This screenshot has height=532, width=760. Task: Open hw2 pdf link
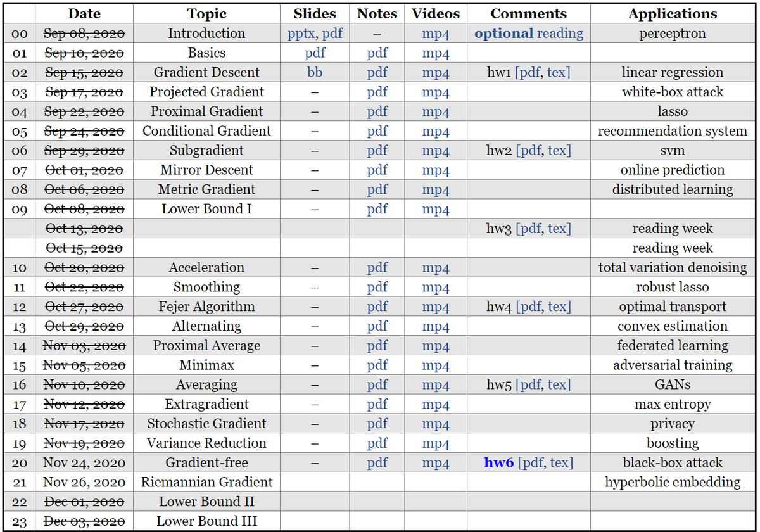[x=531, y=151]
